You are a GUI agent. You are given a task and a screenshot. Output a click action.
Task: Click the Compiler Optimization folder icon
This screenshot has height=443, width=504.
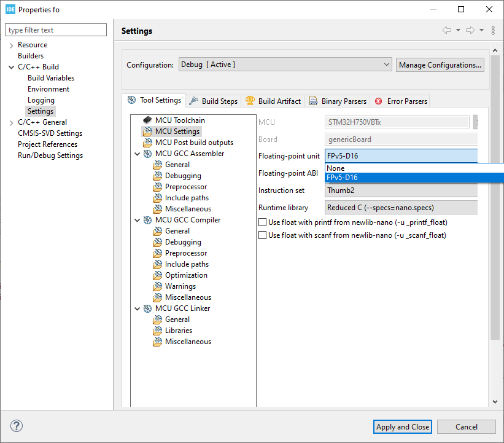click(x=158, y=275)
